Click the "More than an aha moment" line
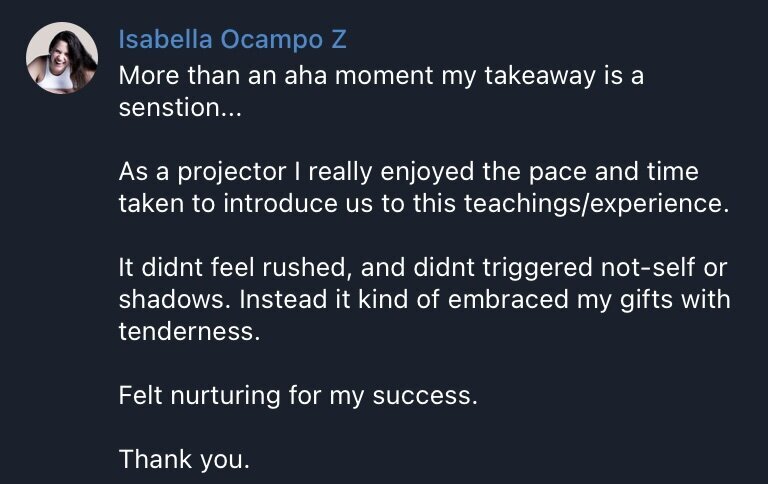Screen dimensions: 768x484 tap(381, 76)
